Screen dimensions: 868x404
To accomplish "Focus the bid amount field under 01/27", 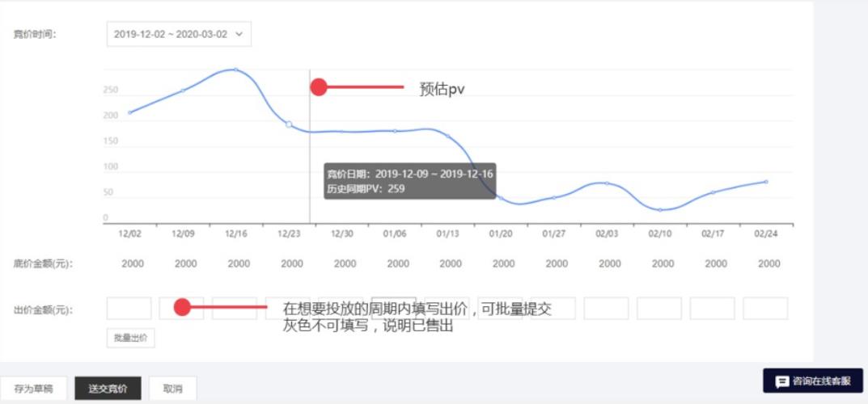I will click(x=553, y=309).
